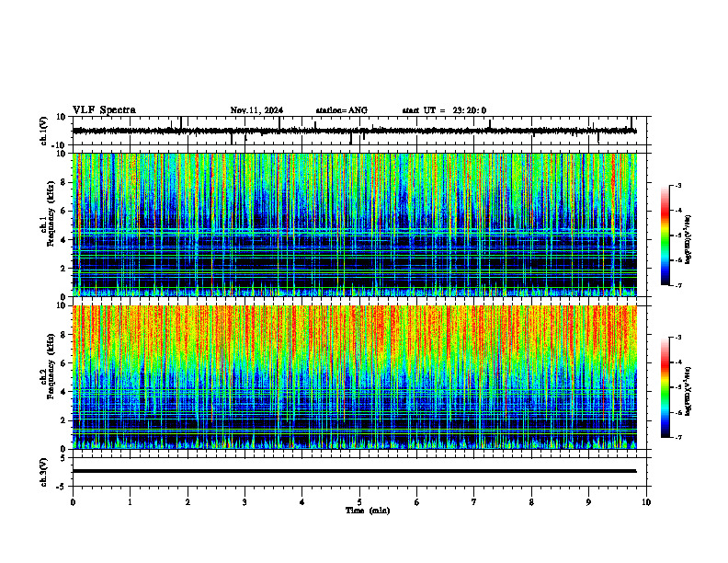Viewport: 728px width, 563px height.
Task: Select the "Time (min)" axis label
Action: tap(368, 511)
